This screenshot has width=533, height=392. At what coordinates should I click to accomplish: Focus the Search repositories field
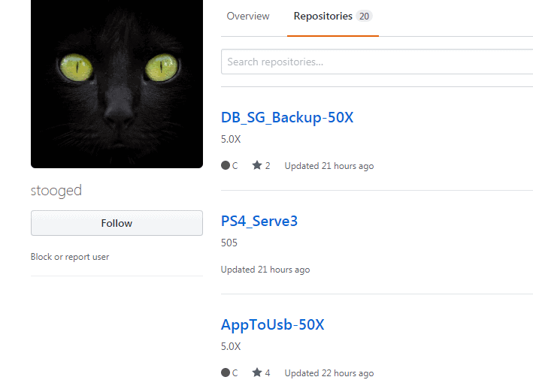pos(377,62)
